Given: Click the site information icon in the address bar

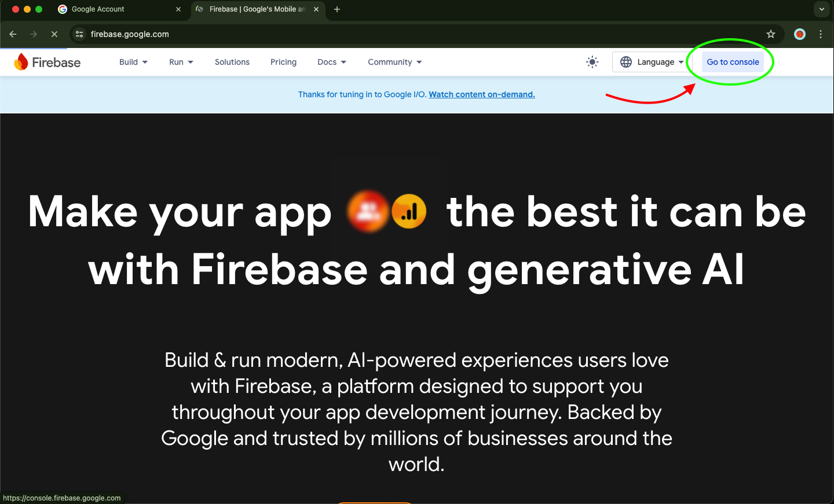Looking at the screenshot, I should tap(79, 34).
